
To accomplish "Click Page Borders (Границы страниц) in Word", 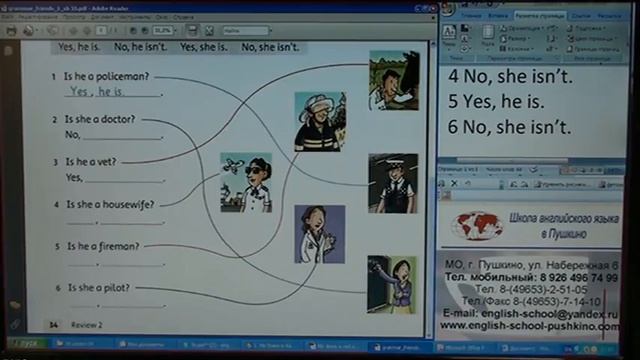I will 594,49.
